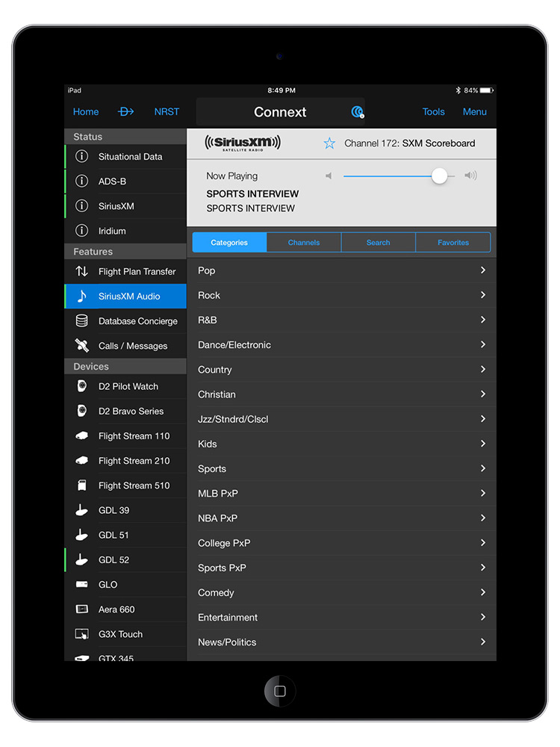
Task: Tap the GDL 39 antenna icon
Action: [81, 510]
